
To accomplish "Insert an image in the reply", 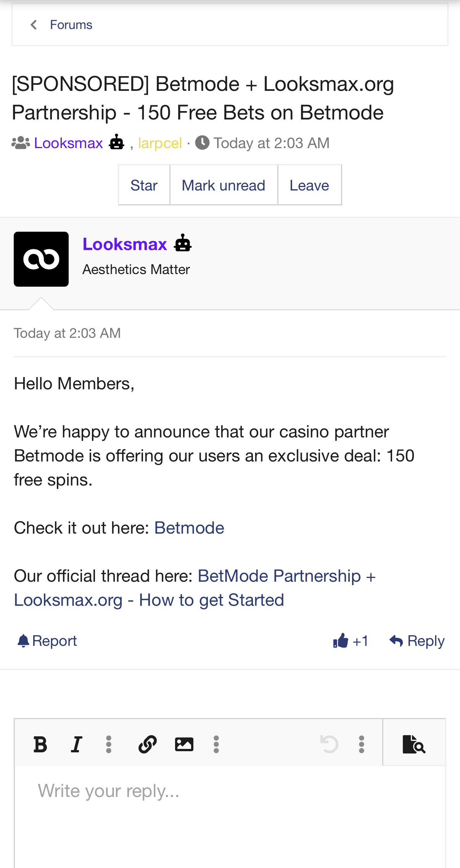I will point(184,744).
